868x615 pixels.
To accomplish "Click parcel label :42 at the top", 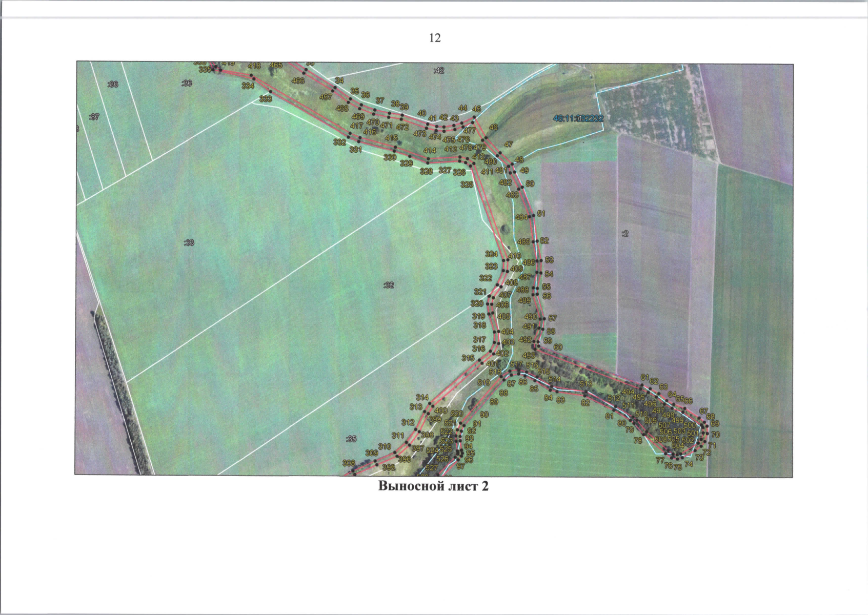I will [438, 71].
